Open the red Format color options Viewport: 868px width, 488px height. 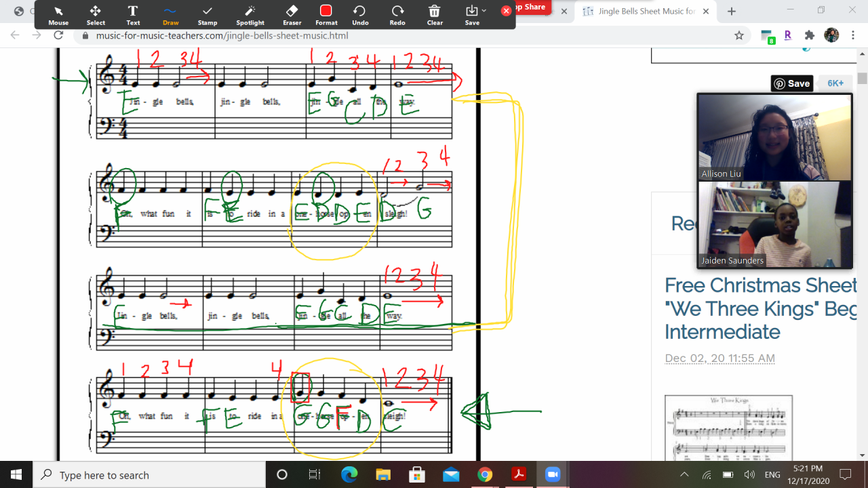coord(326,15)
